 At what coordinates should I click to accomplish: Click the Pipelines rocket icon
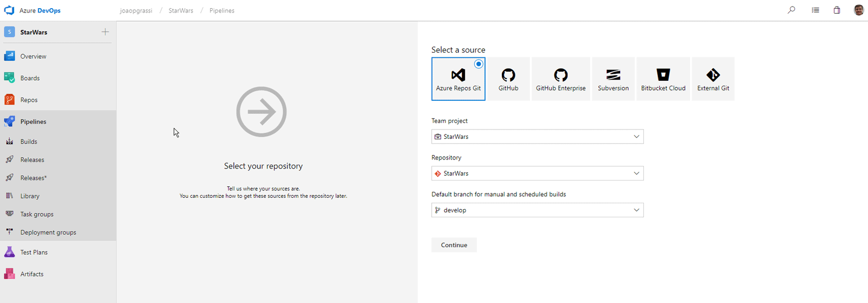tap(9, 121)
